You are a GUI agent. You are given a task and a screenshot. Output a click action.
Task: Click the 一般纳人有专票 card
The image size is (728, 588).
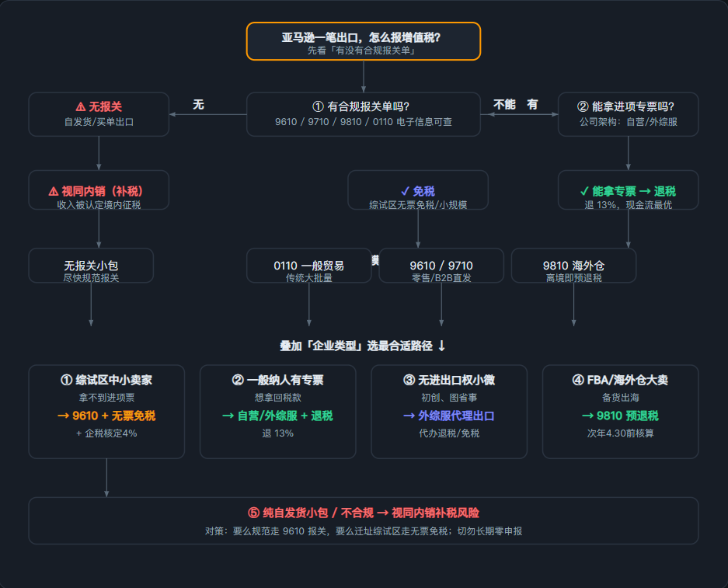[278, 412]
